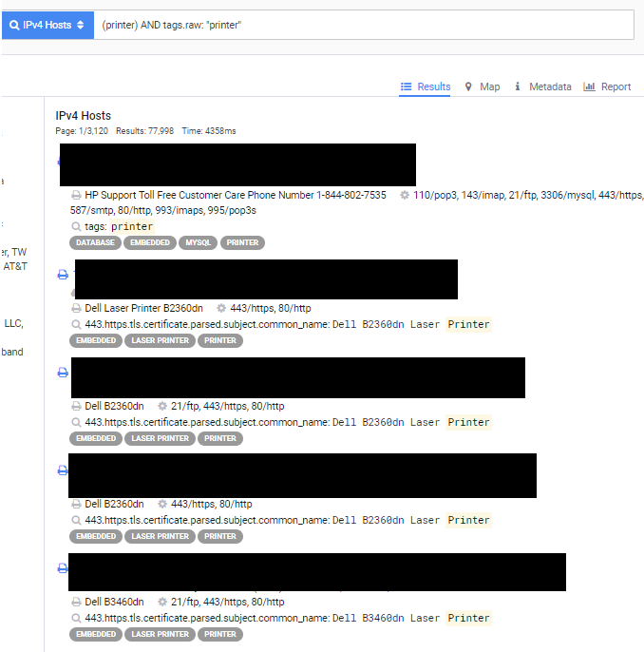This screenshot has height=652, width=644.
Task: Click gear icon beside Dell Laser Printer 443/https, 80/http
Action: 221,308
